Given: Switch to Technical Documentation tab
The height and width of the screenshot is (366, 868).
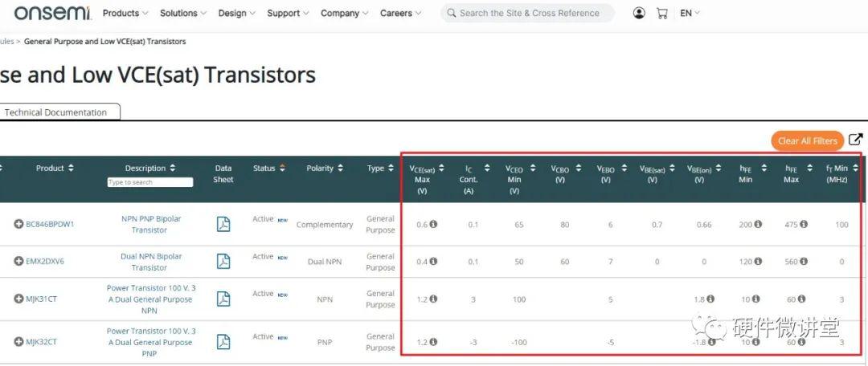Looking at the screenshot, I should click(55, 112).
